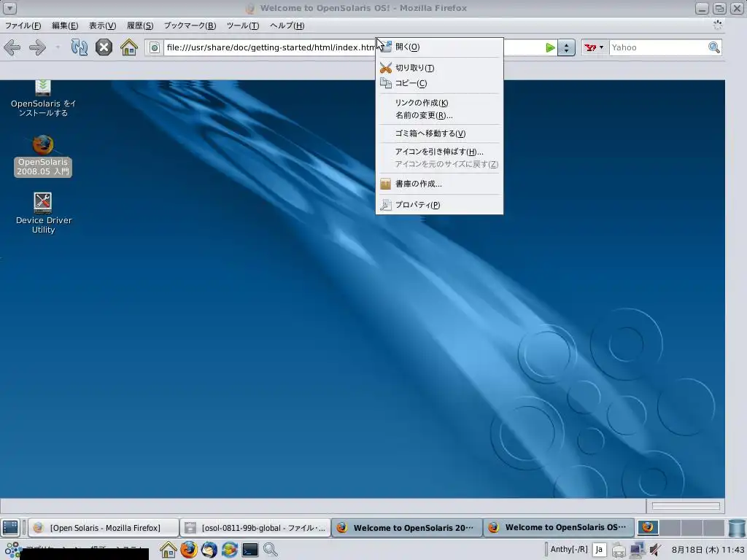Load the URL with the green Go arrow

(x=550, y=47)
